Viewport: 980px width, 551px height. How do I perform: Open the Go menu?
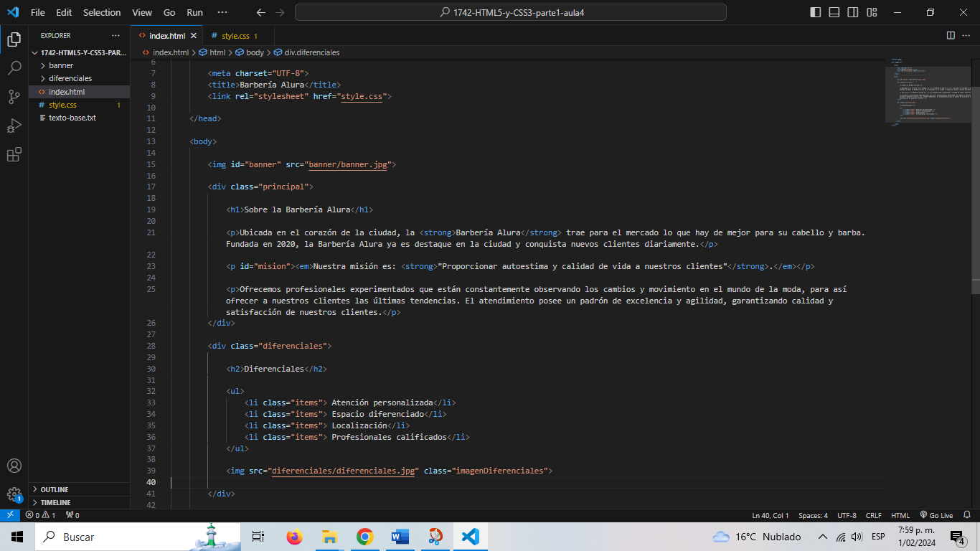pyautogui.click(x=169, y=12)
